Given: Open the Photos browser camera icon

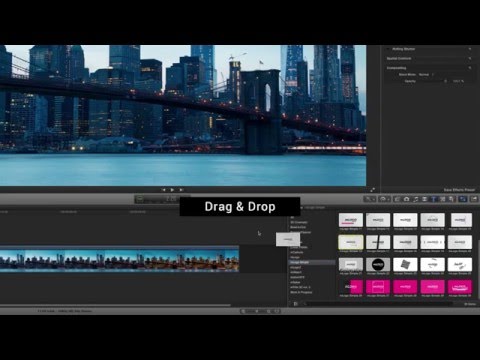Looking at the screenshot, I should [x=406, y=199].
